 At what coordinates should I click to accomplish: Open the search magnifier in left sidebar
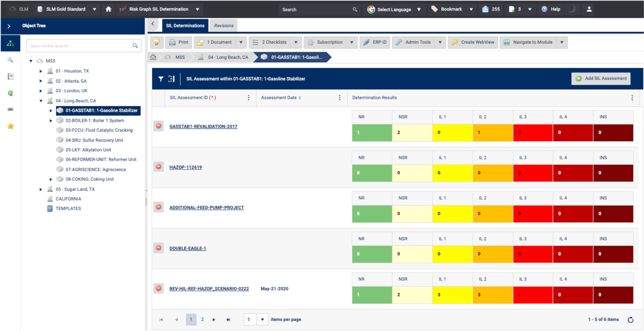pos(10,60)
